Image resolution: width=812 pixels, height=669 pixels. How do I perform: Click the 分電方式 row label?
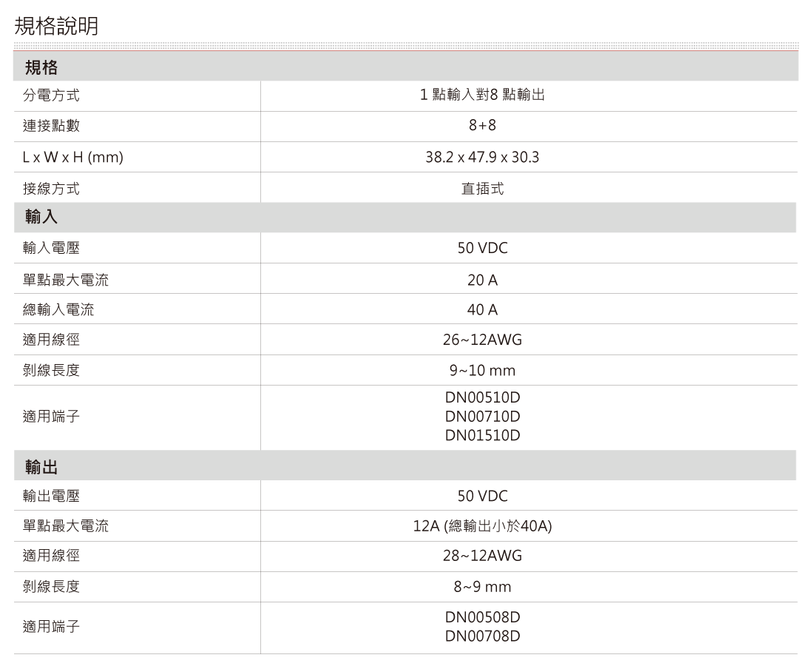click(51, 95)
